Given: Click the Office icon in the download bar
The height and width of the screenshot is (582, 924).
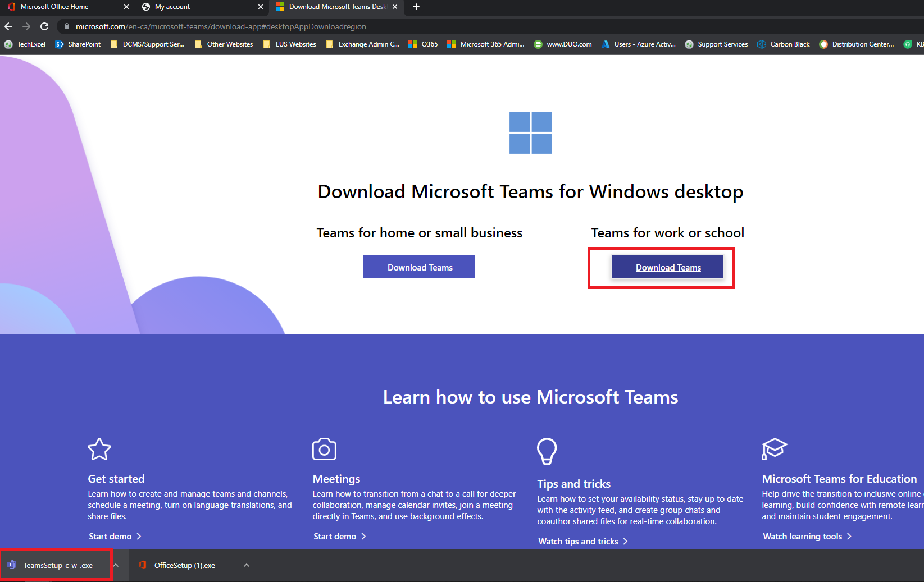Looking at the screenshot, I should pos(143,565).
